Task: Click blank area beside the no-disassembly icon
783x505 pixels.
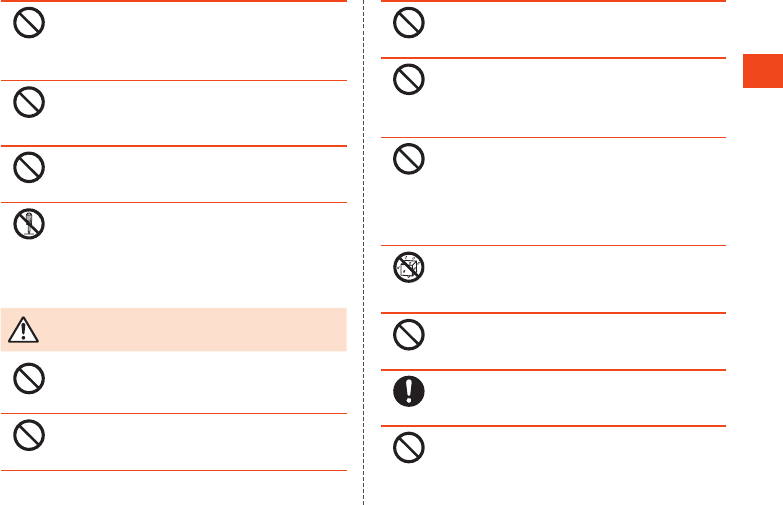Action: (x=196, y=255)
